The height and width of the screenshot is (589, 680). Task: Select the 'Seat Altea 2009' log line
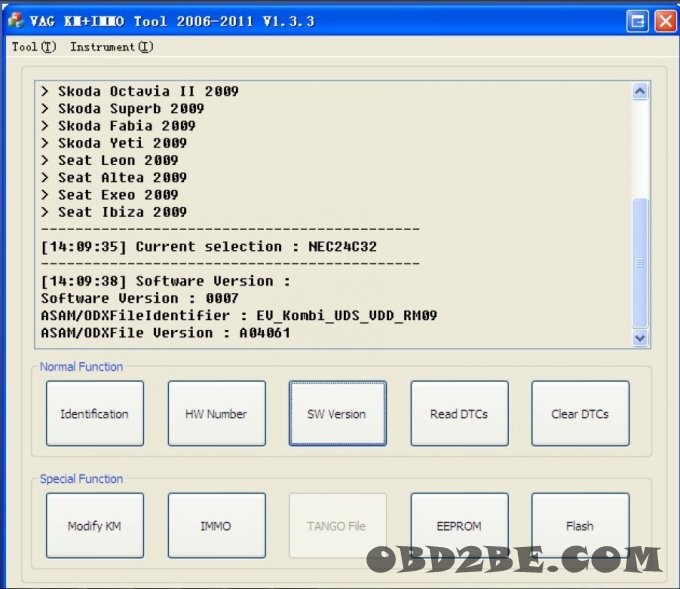point(114,177)
